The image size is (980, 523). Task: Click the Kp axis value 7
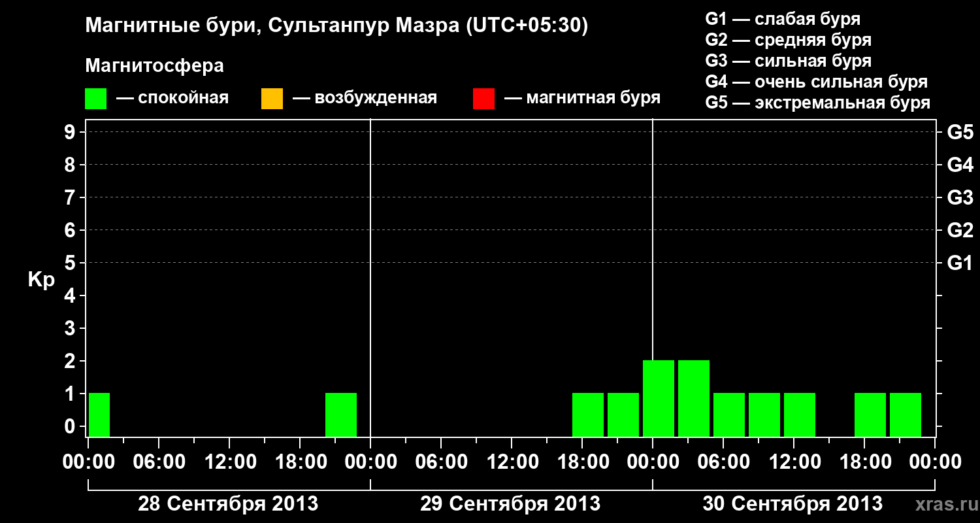pos(71,198)
